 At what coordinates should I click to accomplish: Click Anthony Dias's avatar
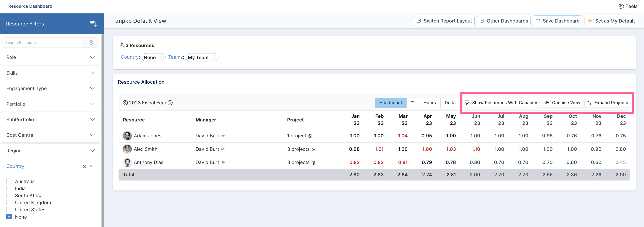point(127,162)
